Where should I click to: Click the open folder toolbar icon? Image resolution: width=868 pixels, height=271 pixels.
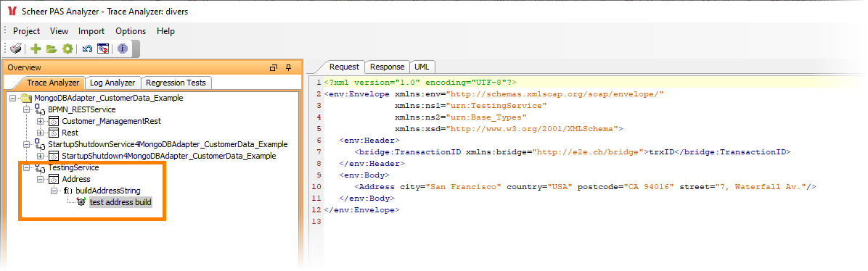coord(52,49)
